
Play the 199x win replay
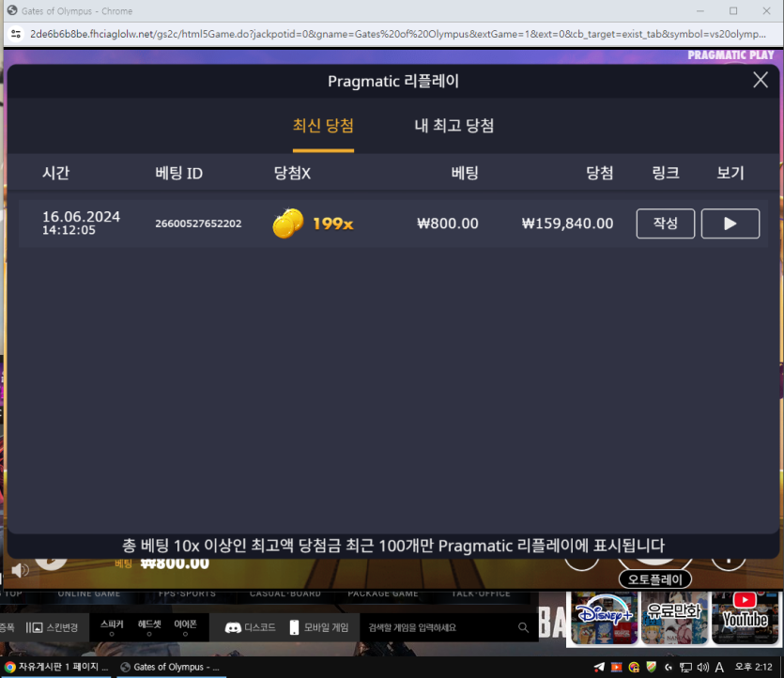[730, 223]
